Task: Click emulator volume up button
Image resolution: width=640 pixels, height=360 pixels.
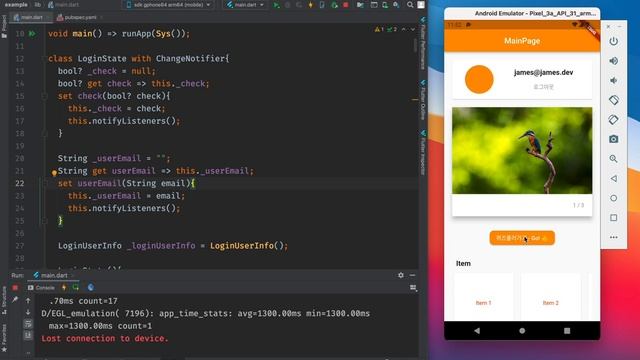Action: (x=613, y=61)
